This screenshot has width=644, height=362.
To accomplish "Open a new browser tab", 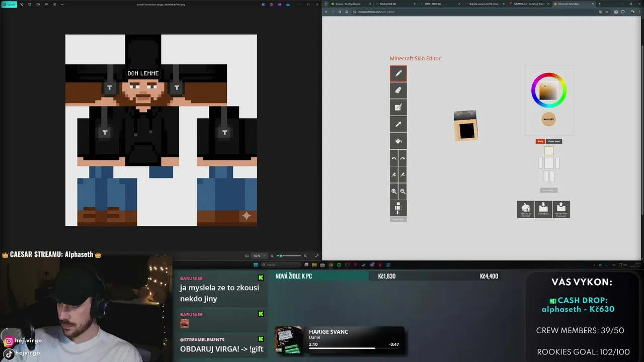I will click(x=599, y=4).
